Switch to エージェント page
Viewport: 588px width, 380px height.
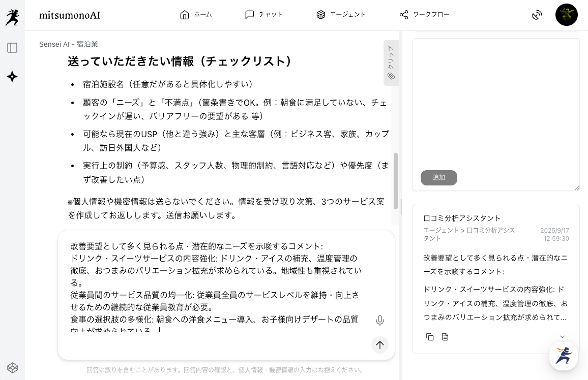pyautogui.click(x=340, y=15)
